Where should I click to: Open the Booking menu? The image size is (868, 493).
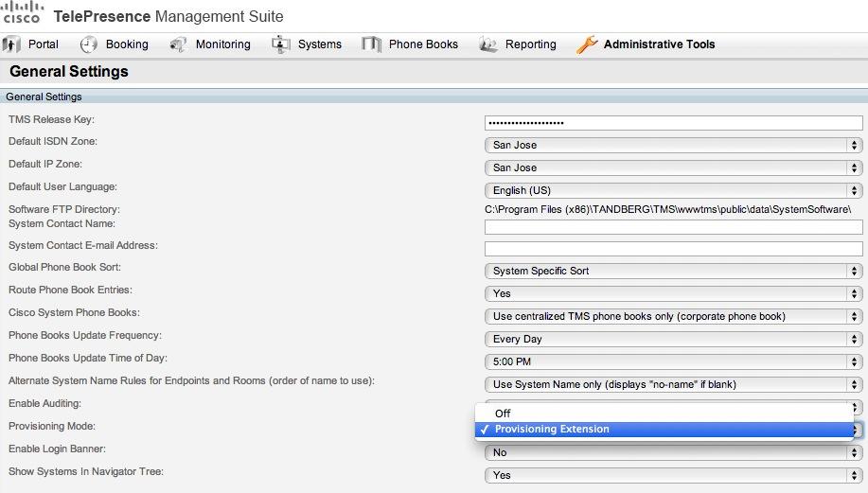coord(127,44)
